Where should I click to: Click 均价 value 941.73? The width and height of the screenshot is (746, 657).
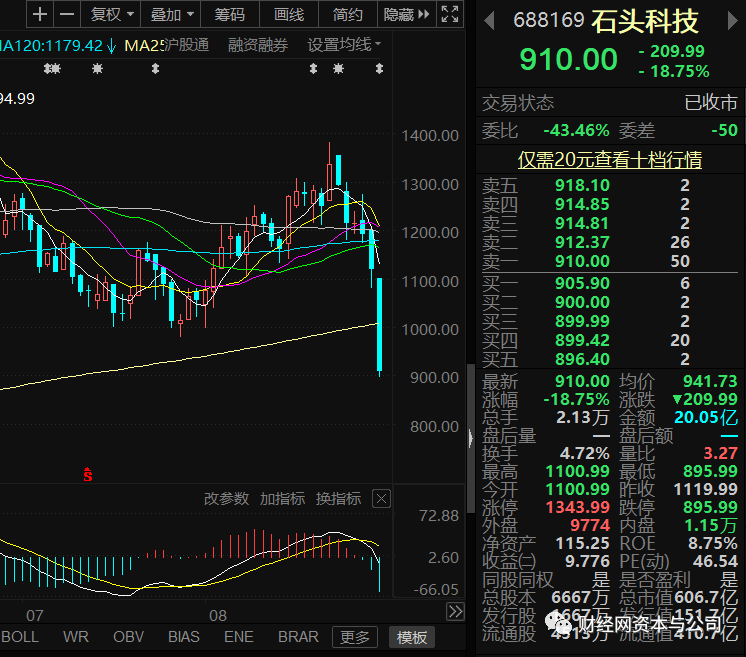710,381
